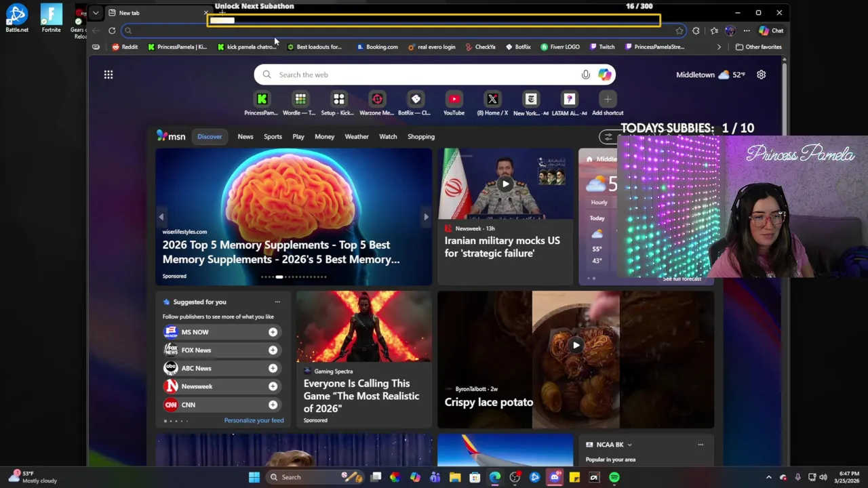The width and height of the screenshot is (868, 488).
Task: Select the Discover feed tab
Action: click(210, 137)
